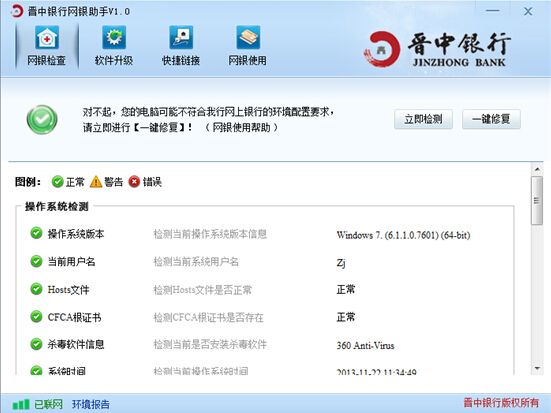Viewport: 551px width, 413px height.
Task: Click the 一键修复 button
Action: [491, 119]
